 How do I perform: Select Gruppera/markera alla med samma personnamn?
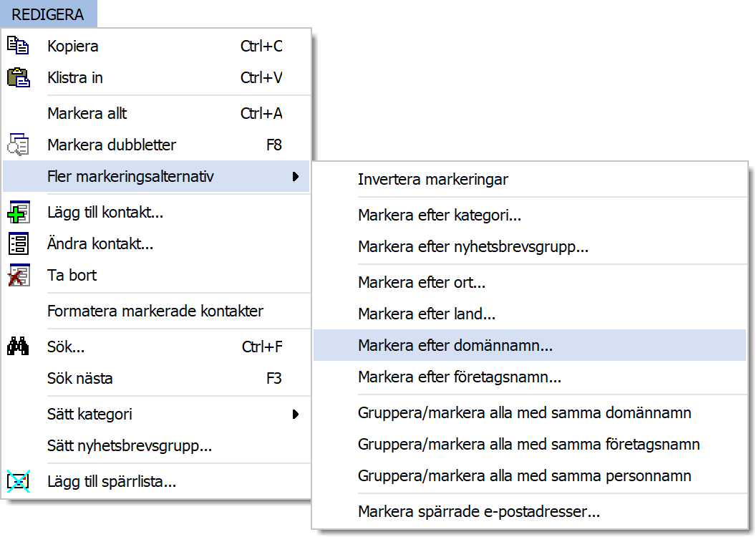[x=529, y=475]
